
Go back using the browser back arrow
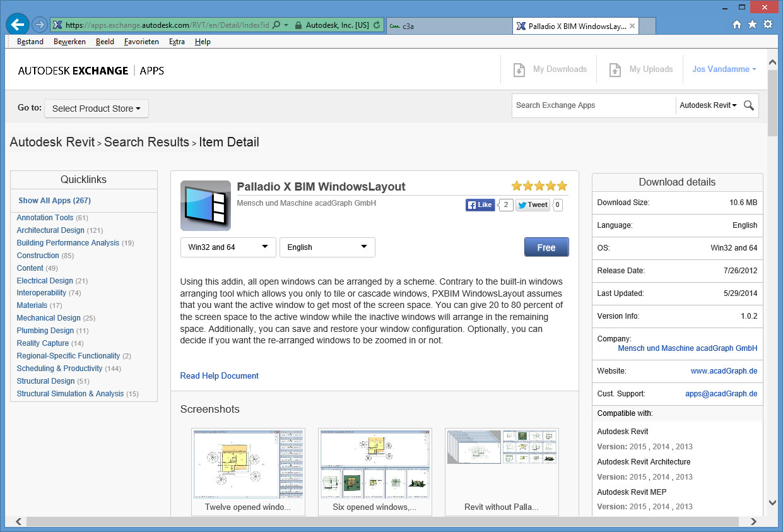tap(18, 25)
